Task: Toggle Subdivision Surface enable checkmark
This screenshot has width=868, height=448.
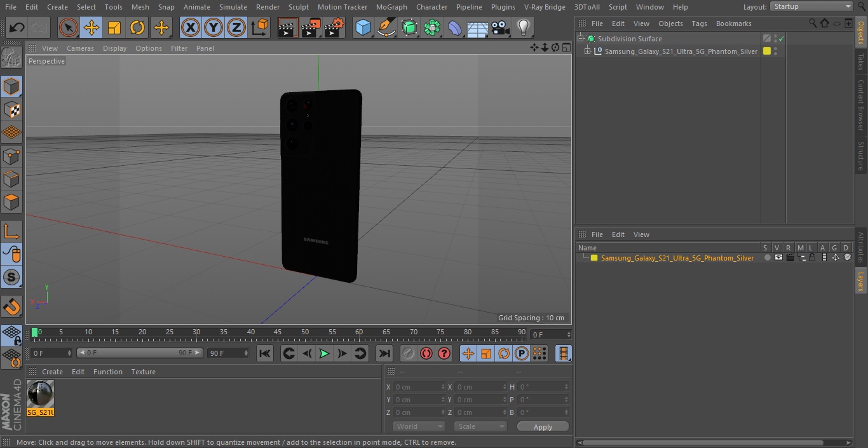Action: coord(781,39)
